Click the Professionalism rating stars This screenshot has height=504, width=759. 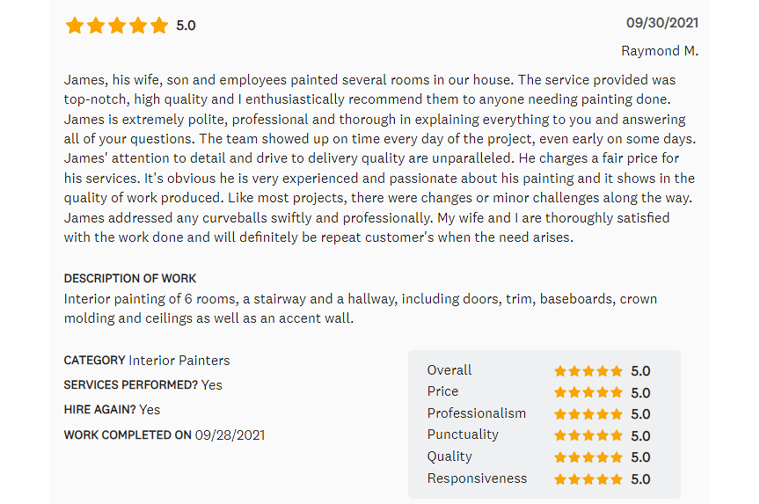(588, 414)
